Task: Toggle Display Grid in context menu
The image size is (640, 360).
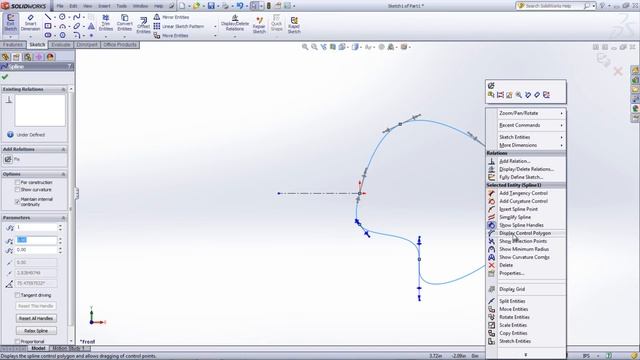Action: pos(512,289)
